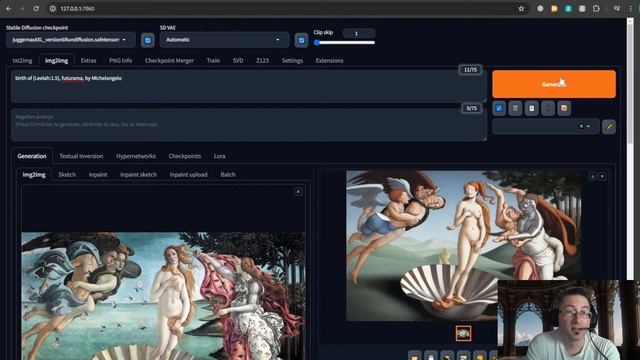
Task: Open the browser extensions puzzle icon
Action: 596,8
